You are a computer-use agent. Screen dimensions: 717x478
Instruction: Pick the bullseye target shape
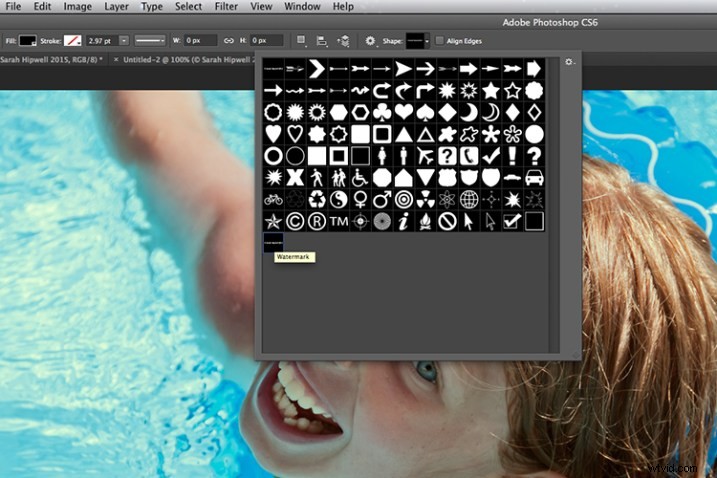(x=403, y=200)
